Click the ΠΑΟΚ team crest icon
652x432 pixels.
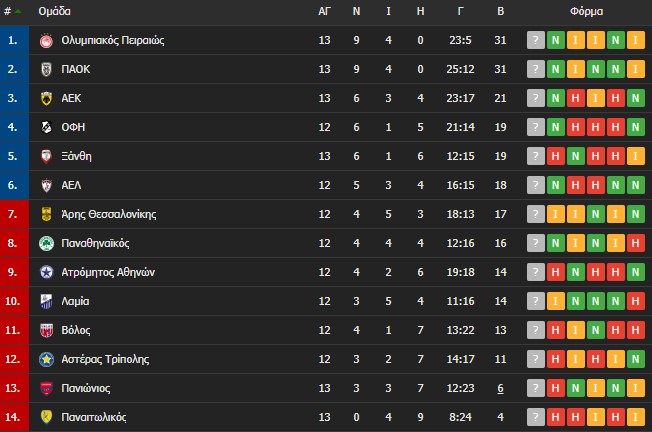pos(46,69)
